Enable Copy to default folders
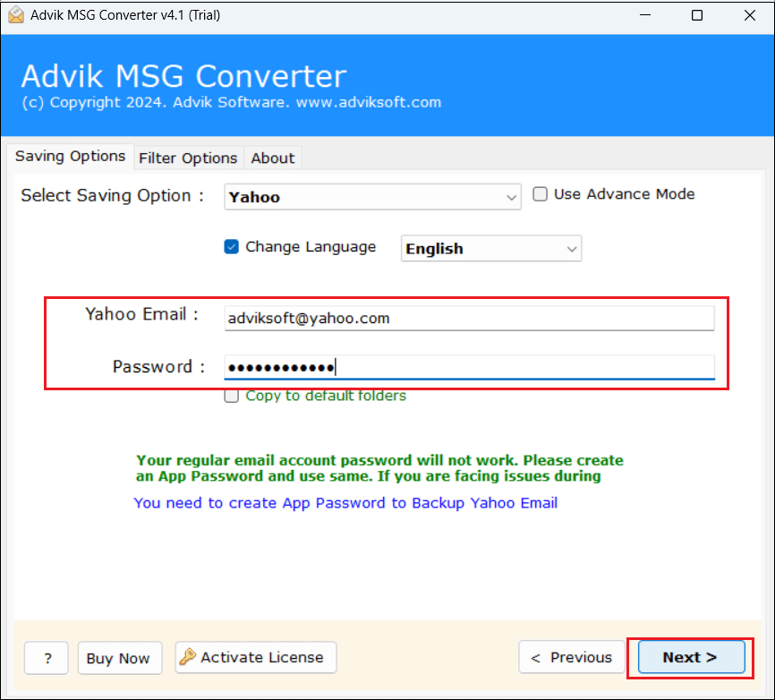This screenshot has width=775, height=700. (231, 395)
